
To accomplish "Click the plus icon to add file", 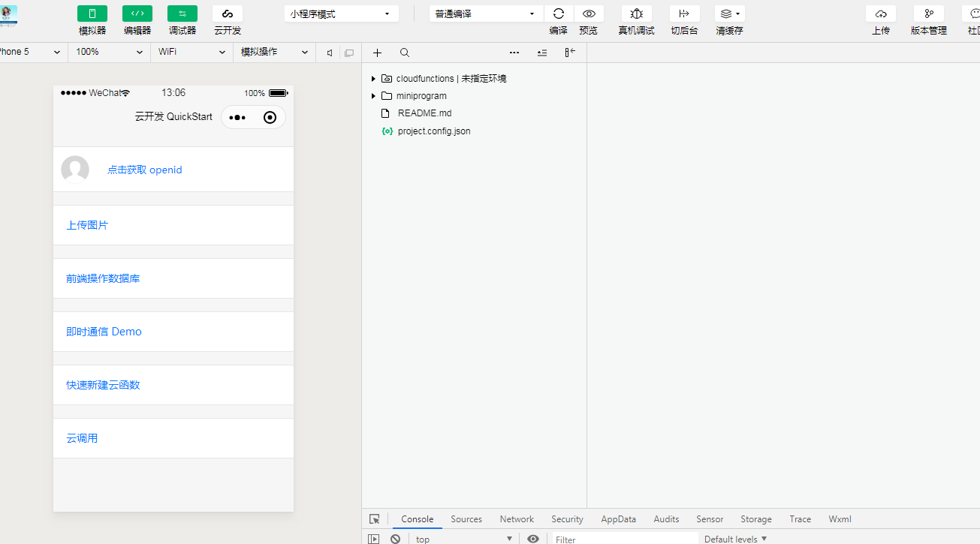I will [377, 53].
